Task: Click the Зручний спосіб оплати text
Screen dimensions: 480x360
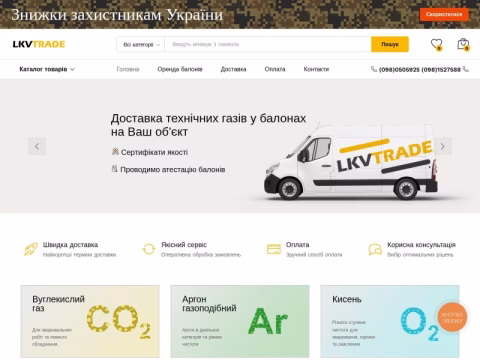Action: [314, 255]
